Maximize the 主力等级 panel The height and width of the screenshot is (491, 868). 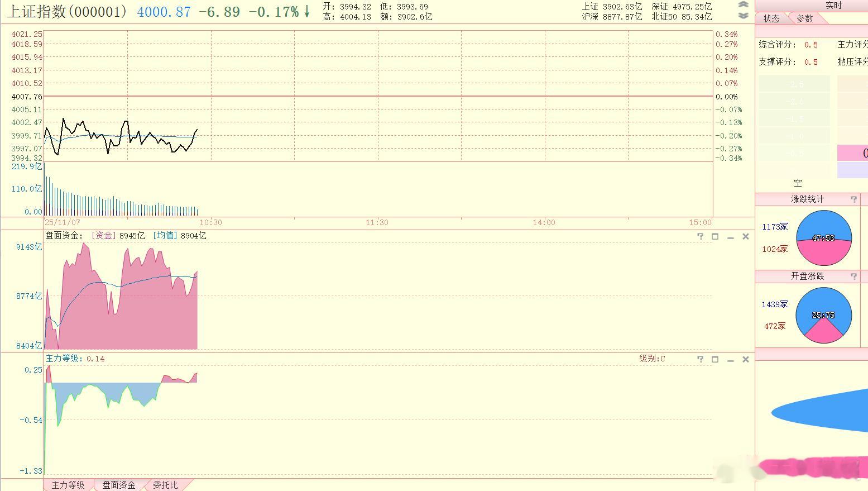pyautogui.click(x=715, y=359)
